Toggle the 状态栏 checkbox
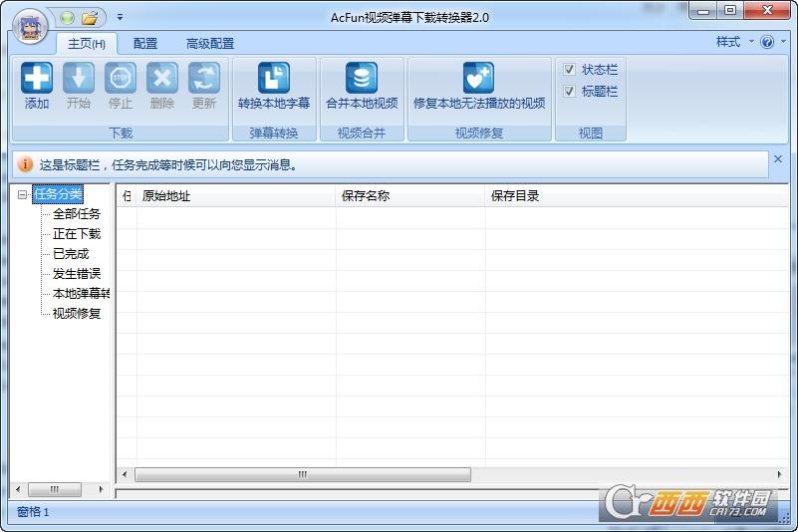Image resolution: width=798 pixels, height=532 pixels. tap(570, 69)
